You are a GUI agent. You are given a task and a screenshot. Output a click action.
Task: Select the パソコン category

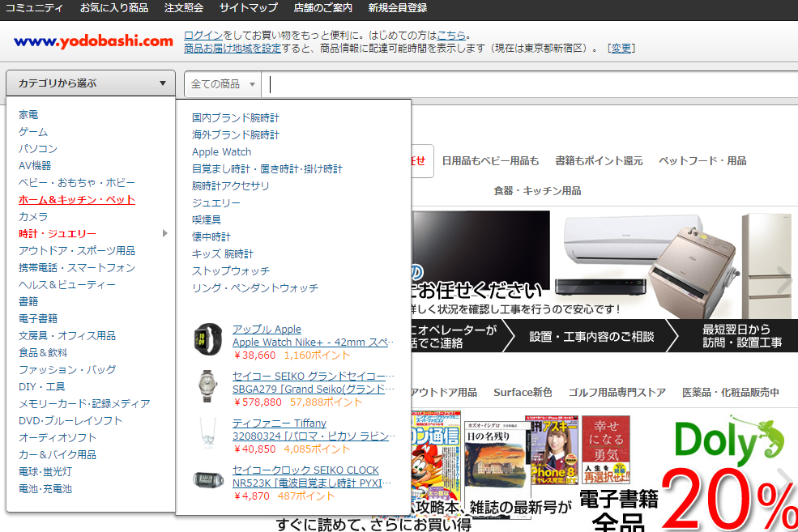(38, 148)
